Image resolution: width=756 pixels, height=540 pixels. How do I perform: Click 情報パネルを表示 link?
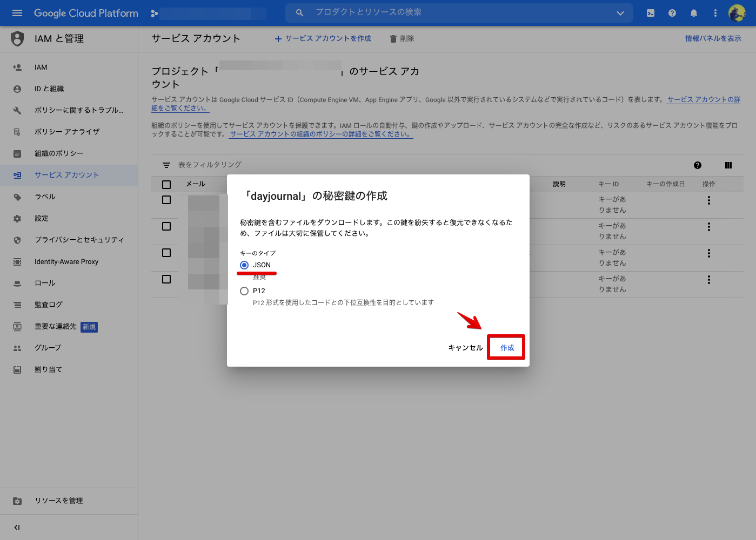713,39
